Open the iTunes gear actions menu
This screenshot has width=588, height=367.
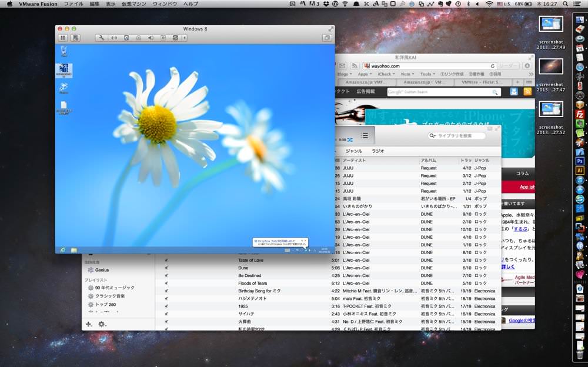[x=102, y=324]
